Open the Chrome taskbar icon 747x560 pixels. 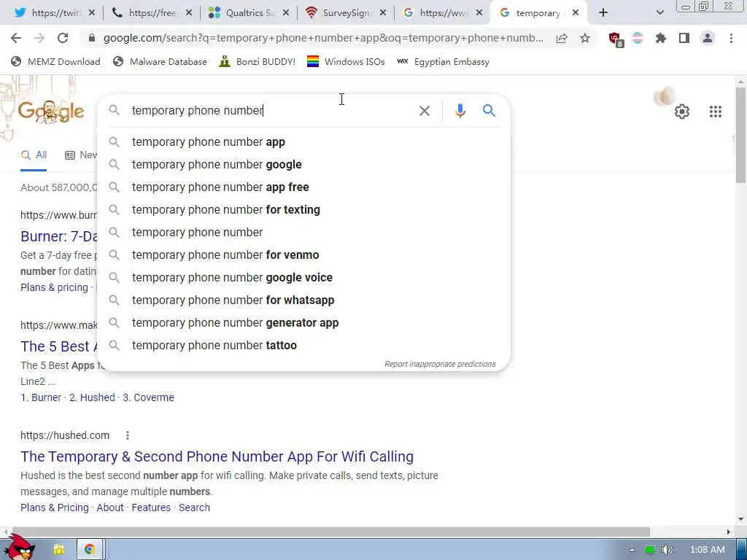[89, 550]
